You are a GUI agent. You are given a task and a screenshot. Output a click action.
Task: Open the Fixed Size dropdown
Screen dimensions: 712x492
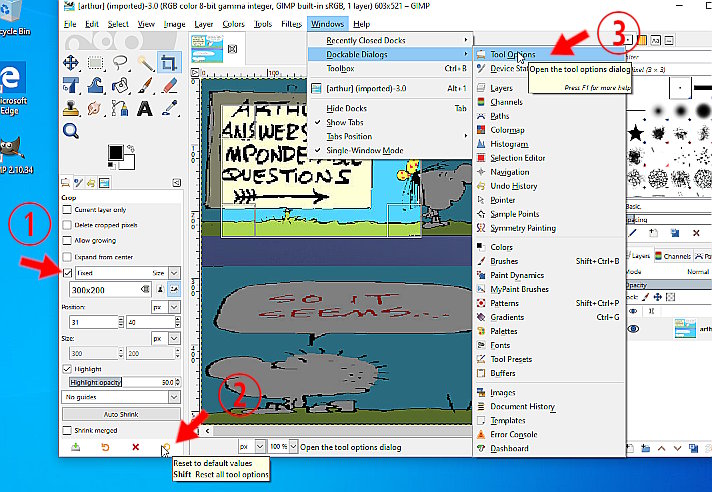click(x=174, y=273)
